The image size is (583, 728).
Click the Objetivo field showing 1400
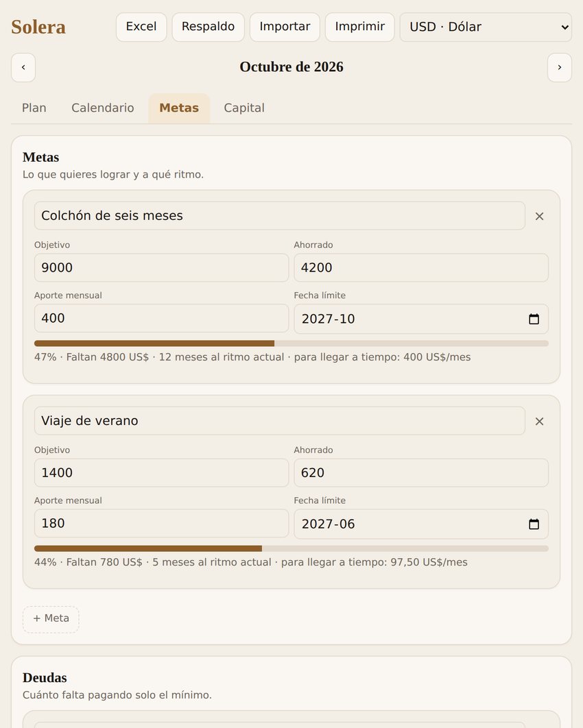coord(161,473)
